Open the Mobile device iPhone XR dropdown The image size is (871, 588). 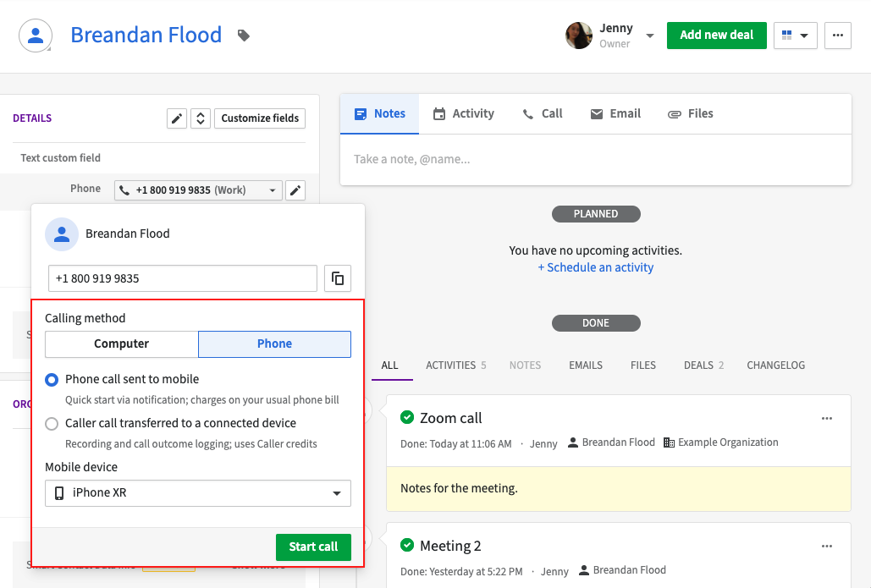198,493
